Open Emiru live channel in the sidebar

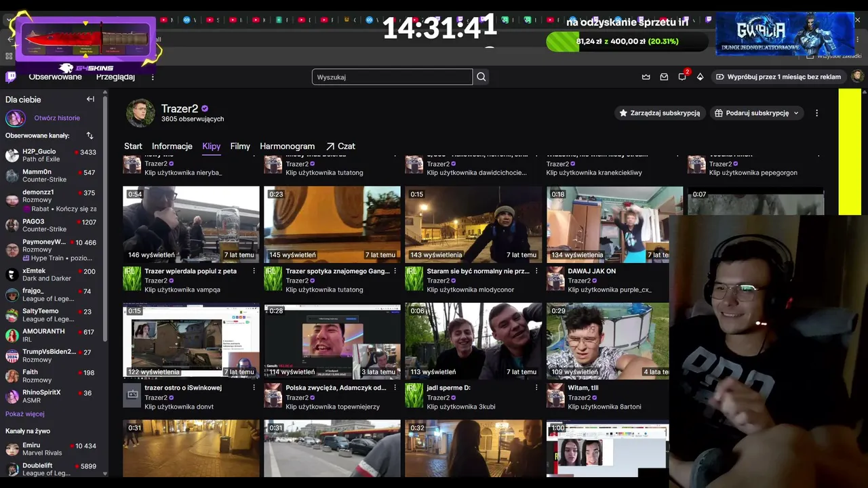(x=52, y=449)
